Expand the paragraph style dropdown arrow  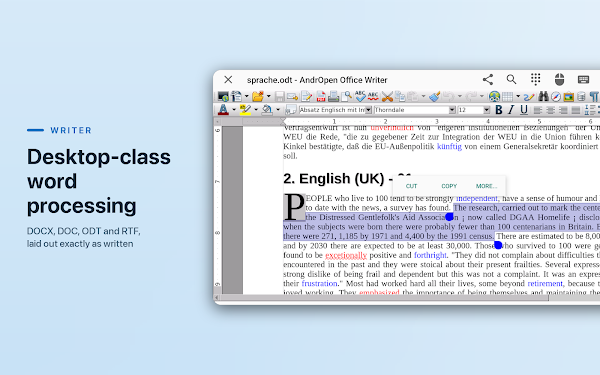click(368, 110)
